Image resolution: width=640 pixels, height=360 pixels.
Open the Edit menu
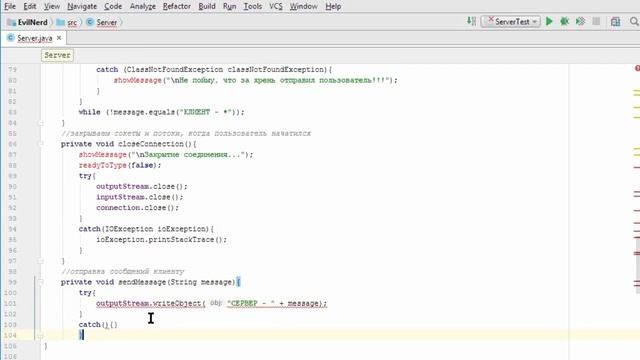pos(30,6)
